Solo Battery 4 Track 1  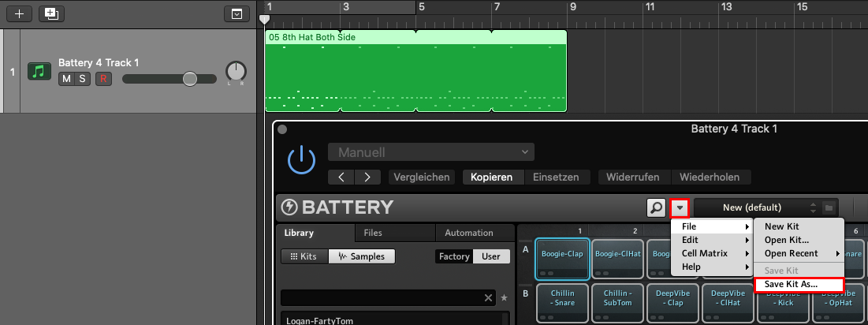82,79
